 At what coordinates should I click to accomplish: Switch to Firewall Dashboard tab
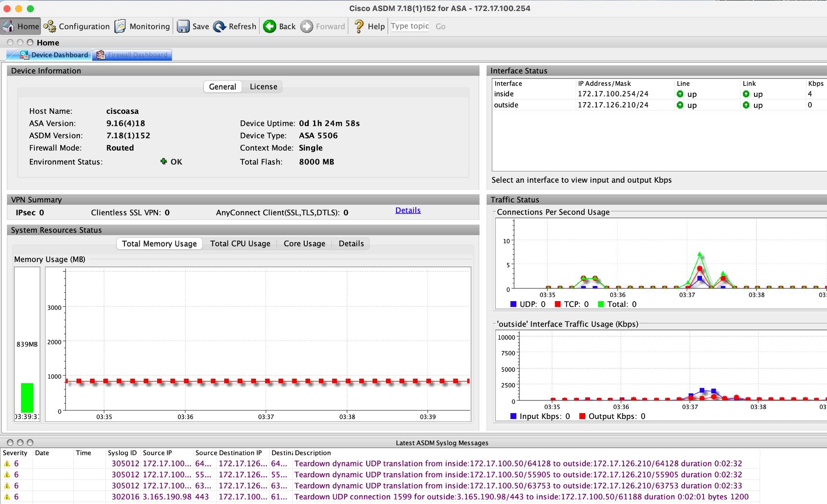[x=132, y=55]
